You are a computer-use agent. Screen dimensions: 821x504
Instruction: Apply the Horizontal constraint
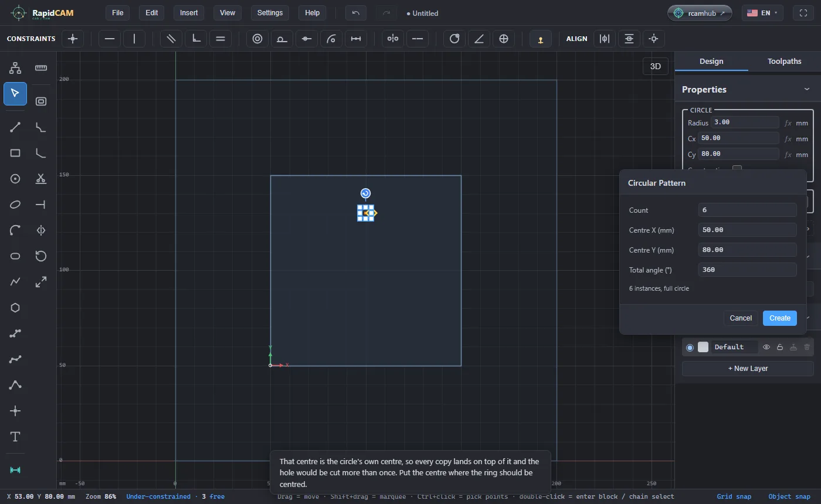[x=110, y=39]
